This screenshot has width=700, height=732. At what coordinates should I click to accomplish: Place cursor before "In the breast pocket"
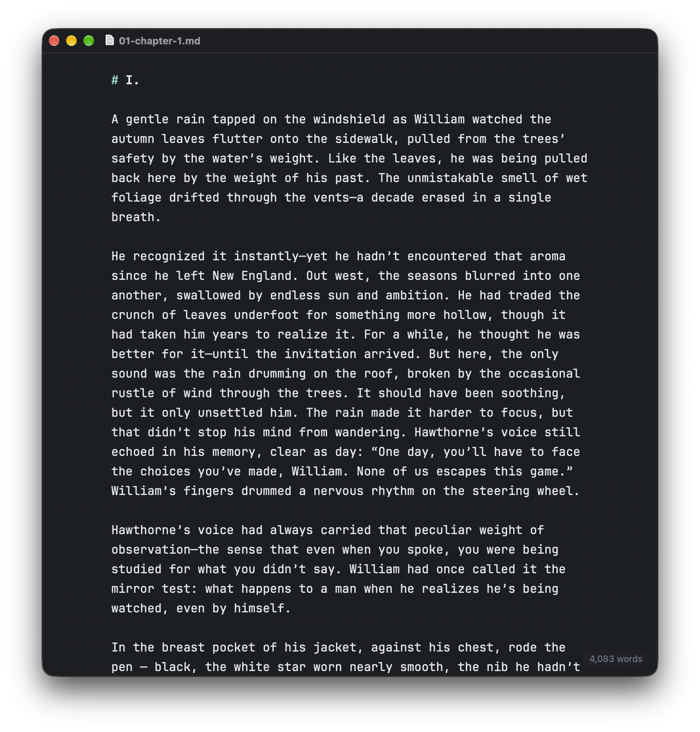(x=112, y=647)
